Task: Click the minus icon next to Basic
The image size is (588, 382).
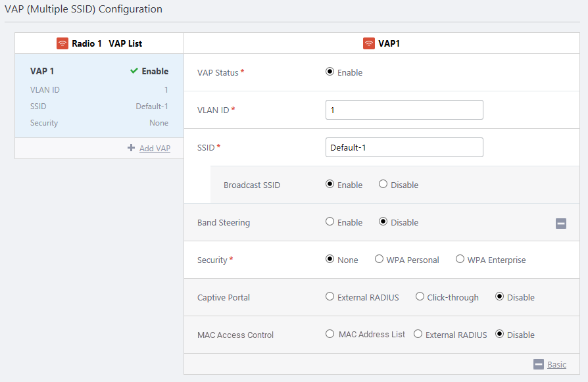Action: [539, 364]
